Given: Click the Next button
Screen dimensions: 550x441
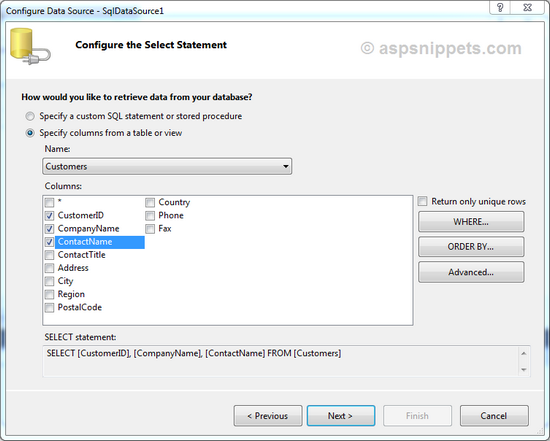Looking at the screenshot, I should pyautogui.click(x=341, y=416).
